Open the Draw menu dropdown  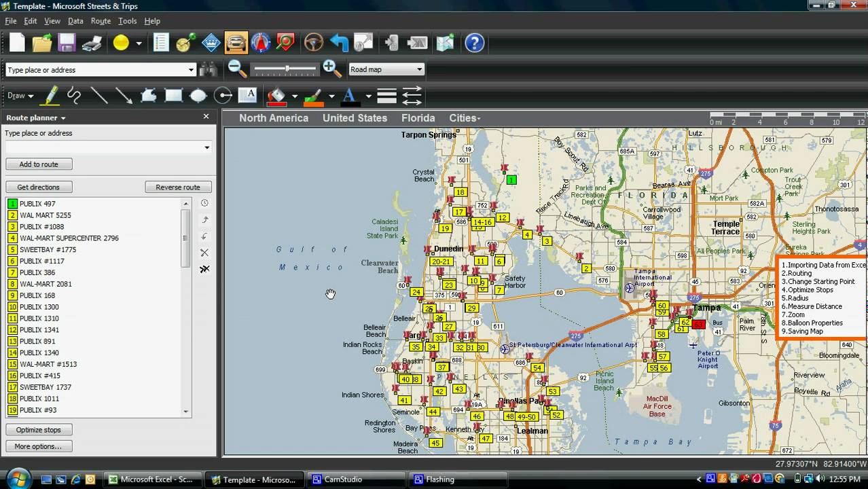[x=20, y=96]
